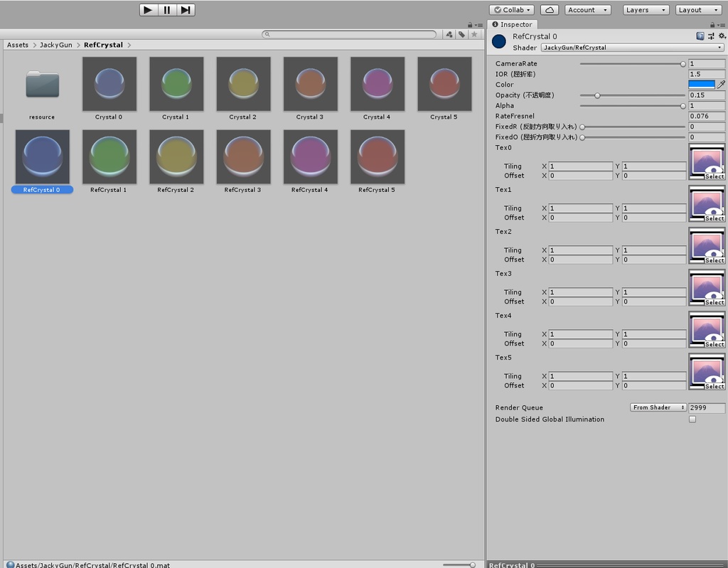Click the Tex2 texture Select button
Image resolution: width=728 pixels, height=568 pixels.
tap(714, 260)
